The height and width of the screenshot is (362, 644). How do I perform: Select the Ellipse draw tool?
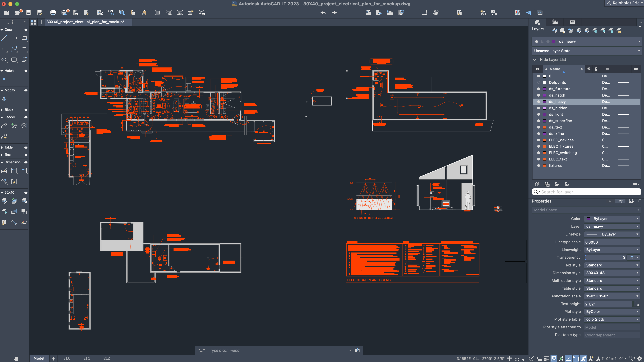coord(4,60)
